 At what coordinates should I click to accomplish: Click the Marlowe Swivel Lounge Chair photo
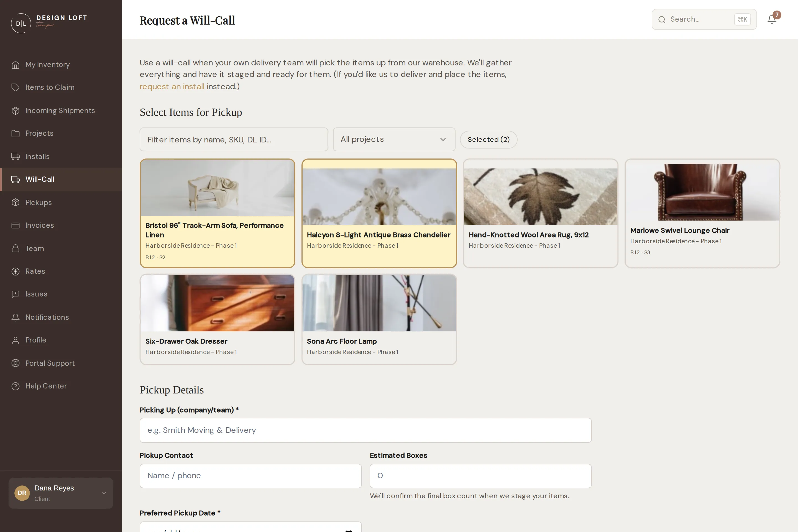click(702, 192)
